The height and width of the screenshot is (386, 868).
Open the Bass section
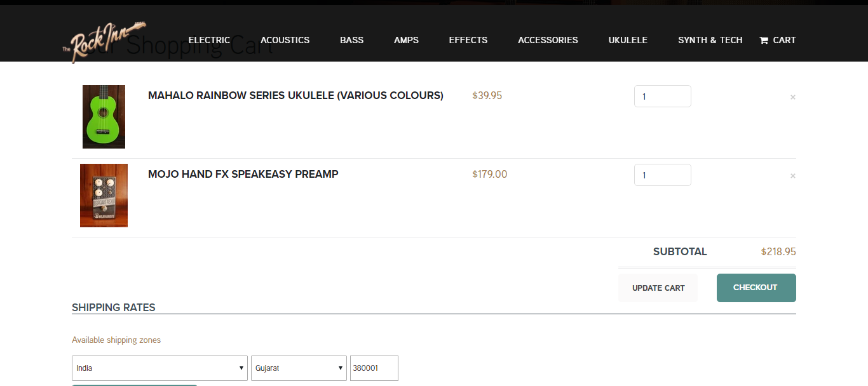[x=351, y=40]
